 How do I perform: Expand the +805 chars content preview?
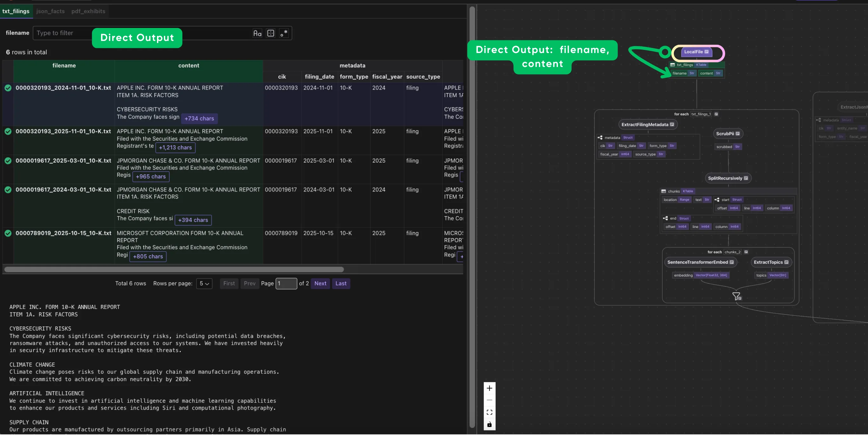tap(148, 257)
